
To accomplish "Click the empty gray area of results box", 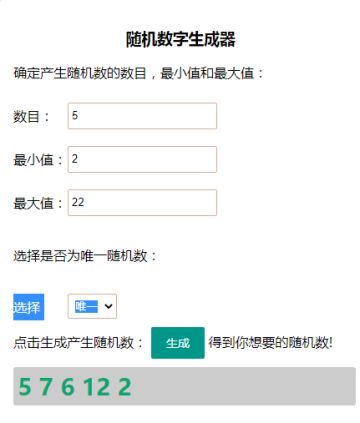I will (x=243, y=386).
